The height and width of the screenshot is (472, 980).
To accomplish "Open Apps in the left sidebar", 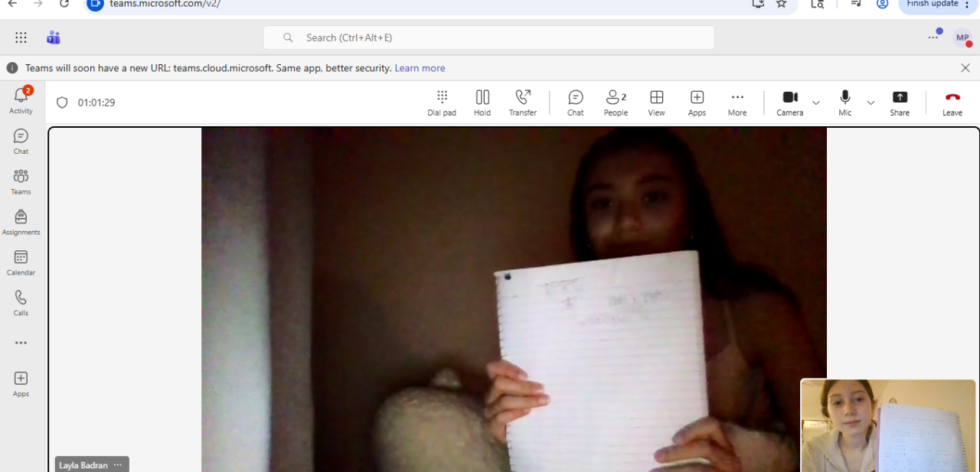I will pos(21,384).
